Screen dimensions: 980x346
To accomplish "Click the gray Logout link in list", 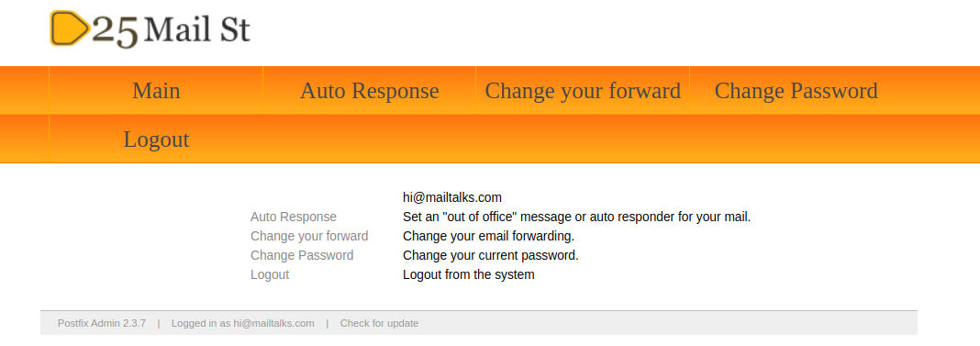I will coord(270,274).
